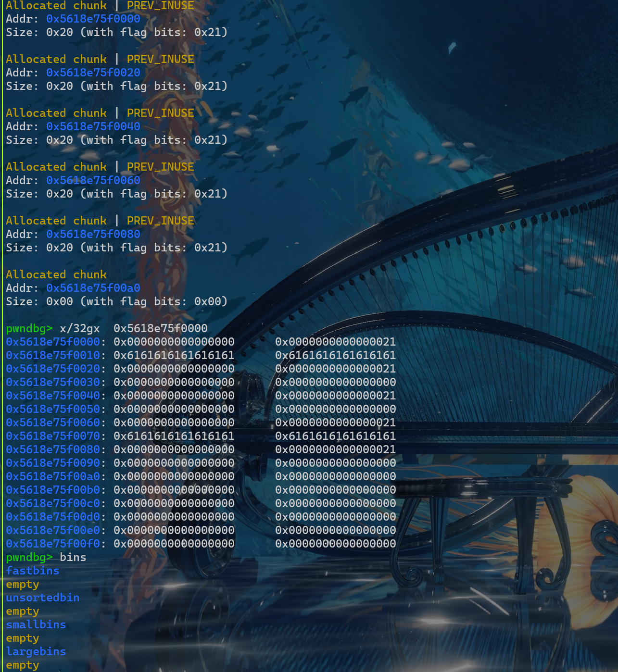Click the empty text under largebins

22,665
